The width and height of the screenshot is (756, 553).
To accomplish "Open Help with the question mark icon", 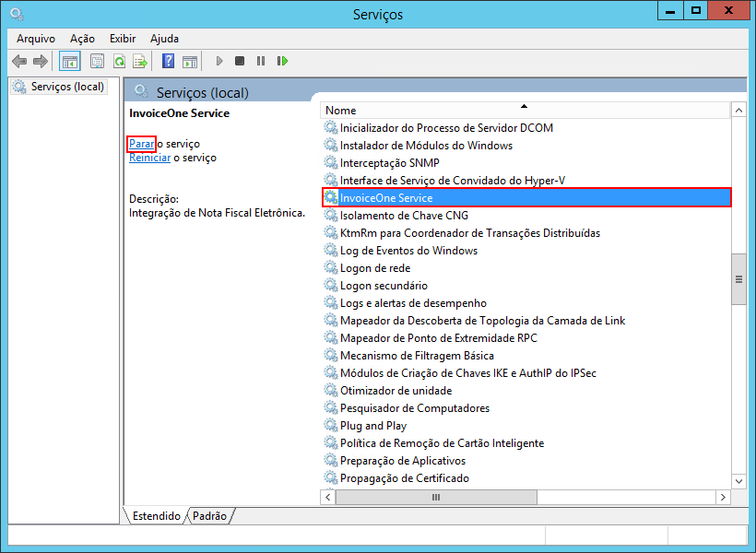I will coord(168,61).
